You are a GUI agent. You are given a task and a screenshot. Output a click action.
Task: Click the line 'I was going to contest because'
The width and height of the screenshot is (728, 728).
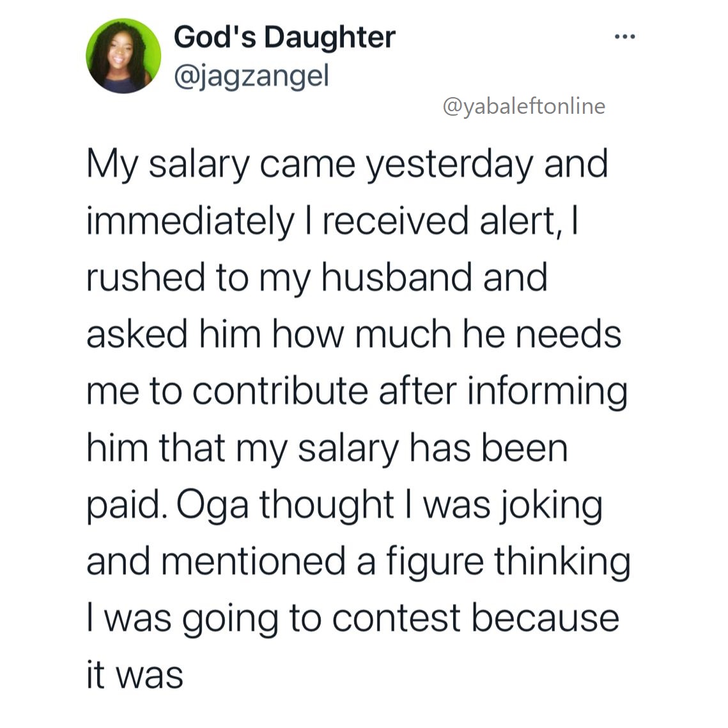pos(353,617)
